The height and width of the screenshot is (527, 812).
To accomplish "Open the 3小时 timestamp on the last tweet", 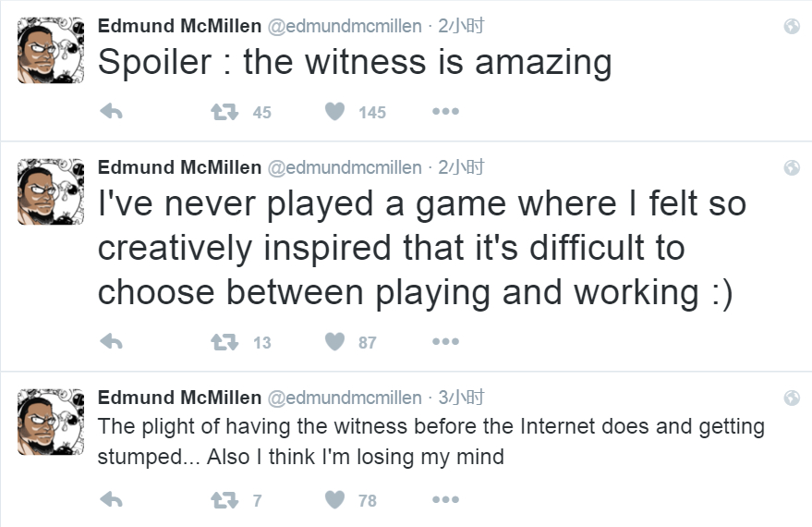I will [461, 398].
